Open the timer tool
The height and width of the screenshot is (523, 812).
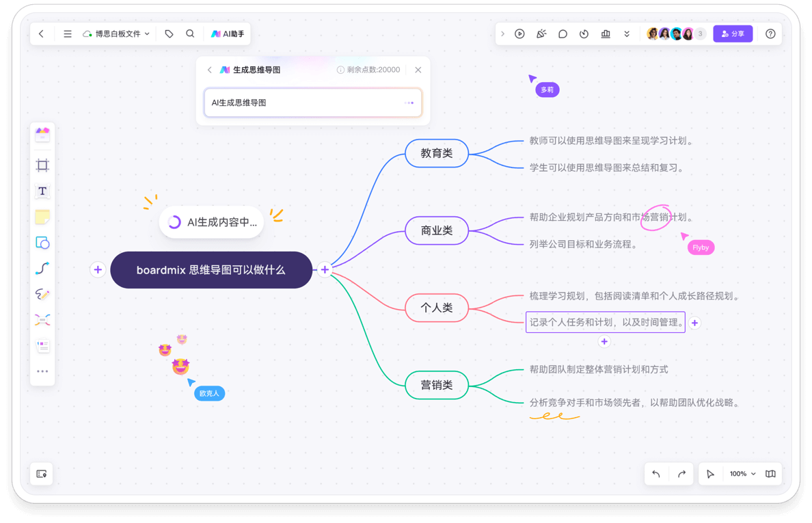pyautogui.click(x=584, y=33)
